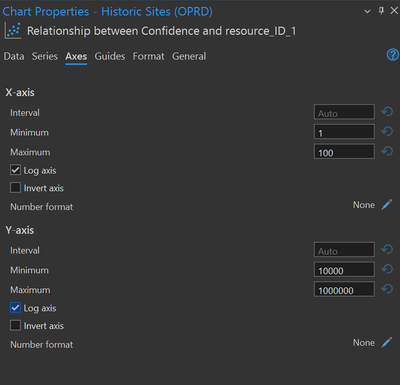Enable the X-axis Invert axis checkbox
The height and width of the screenshot is (385, 400).
pos(15,188)
